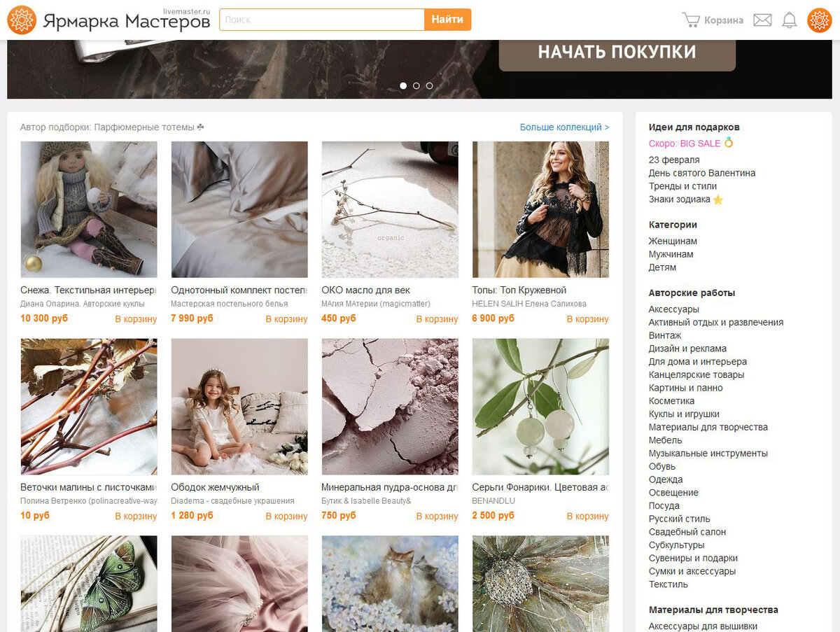Open the lantern earrings product thumbnail
This screenshot has height=632, width=840.
click(540, 407)
